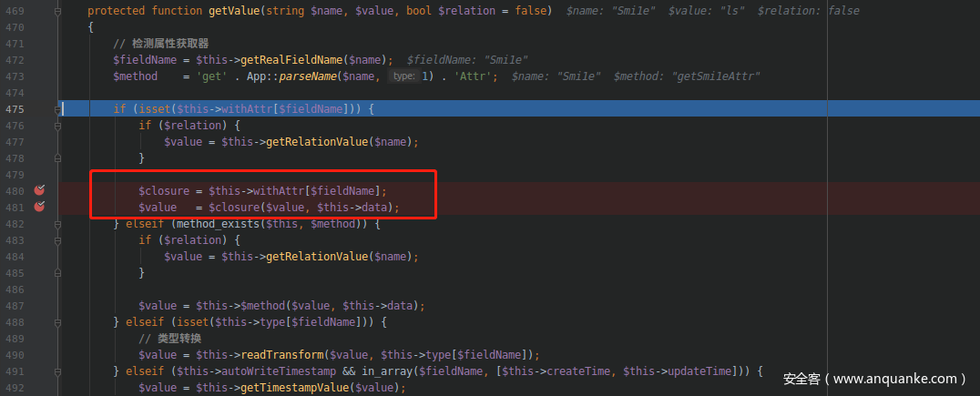Fold the if ($relation) block on line 476

(x=58, y=126)
